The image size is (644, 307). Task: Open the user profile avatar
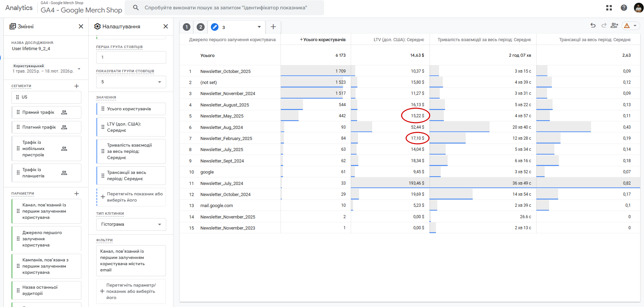tap(638, 8)
